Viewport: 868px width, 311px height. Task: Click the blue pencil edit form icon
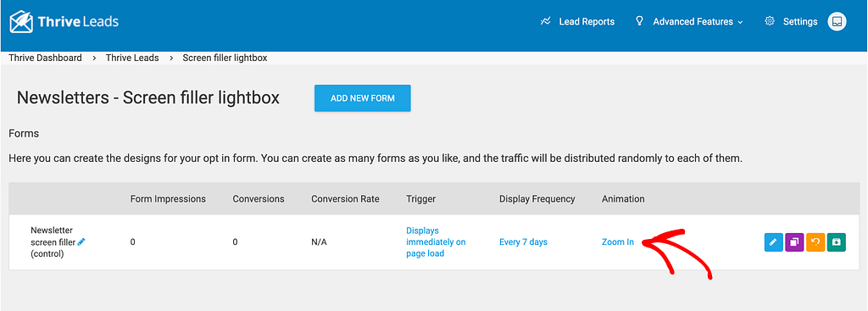point(773,242)
